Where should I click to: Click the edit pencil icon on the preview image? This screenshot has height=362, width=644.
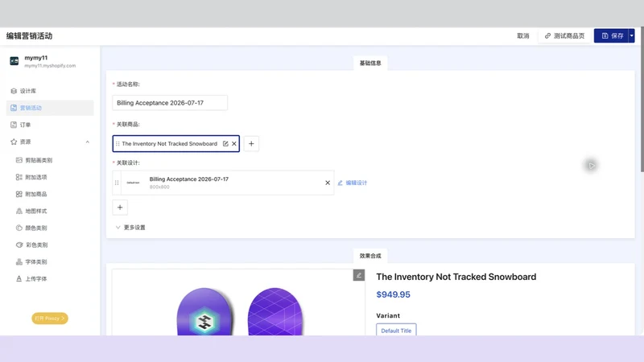coord(359,275)
